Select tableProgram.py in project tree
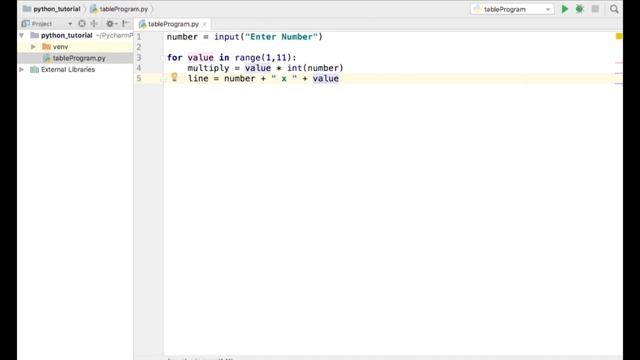 (x=79, y=58)
